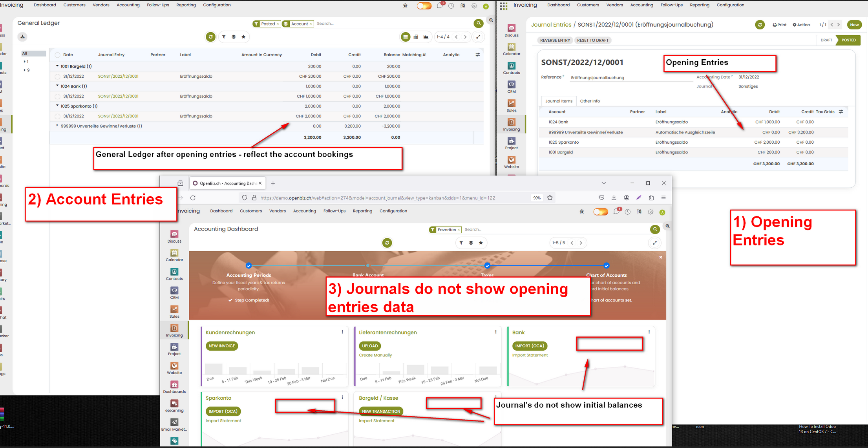Select Journal Items tab
The image size is (868, 448).
click(x=559, y=101)
